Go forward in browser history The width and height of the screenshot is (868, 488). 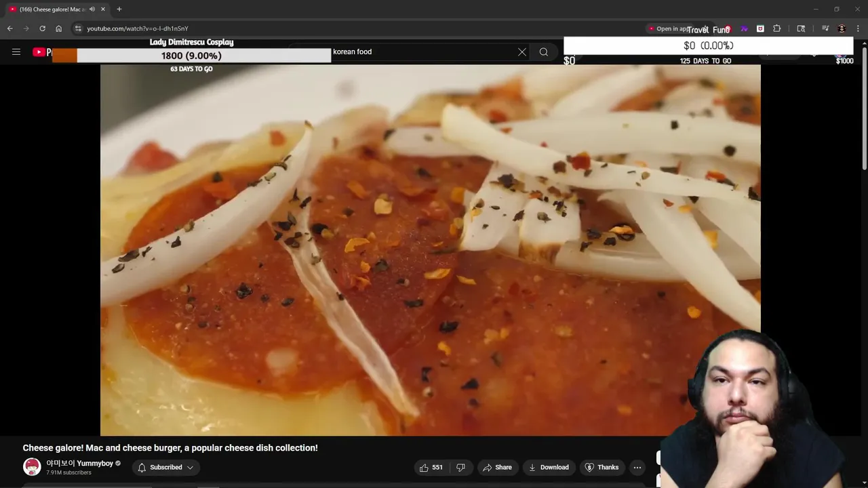click(x=26, y=28)
